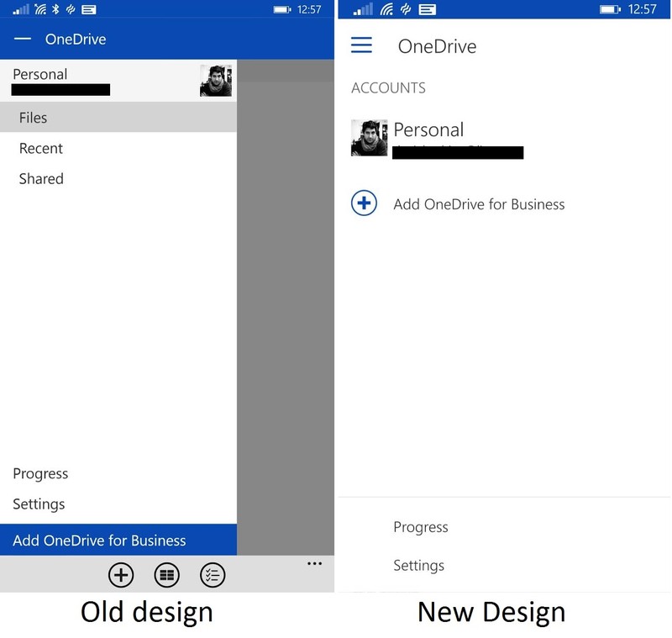
Task: Open hamburger menu in new design
Action: pos(361,45)
